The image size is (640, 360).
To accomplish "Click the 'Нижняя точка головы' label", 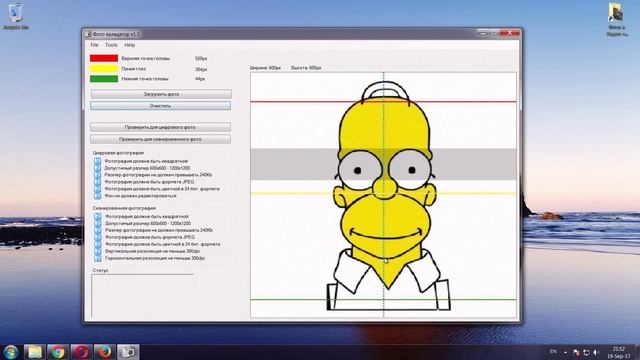I will pyautogui.click(x=144, y=79).
